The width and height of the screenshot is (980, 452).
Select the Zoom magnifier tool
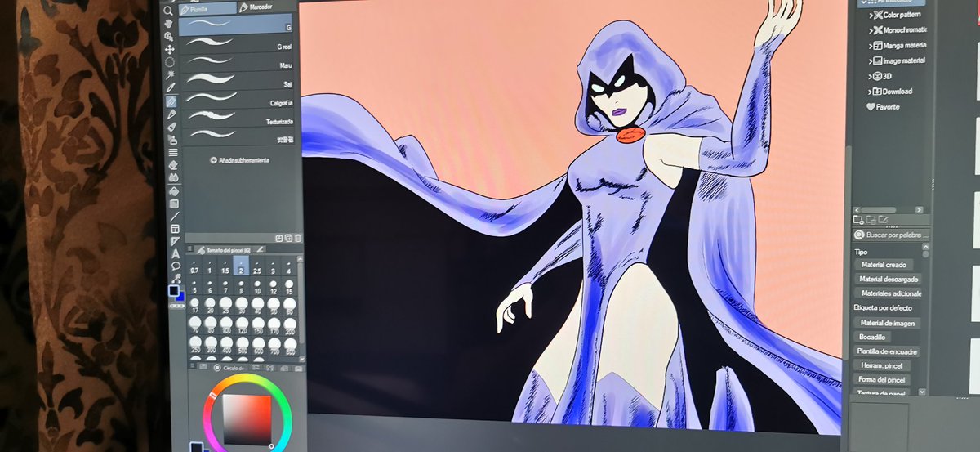tap(168, 10)
